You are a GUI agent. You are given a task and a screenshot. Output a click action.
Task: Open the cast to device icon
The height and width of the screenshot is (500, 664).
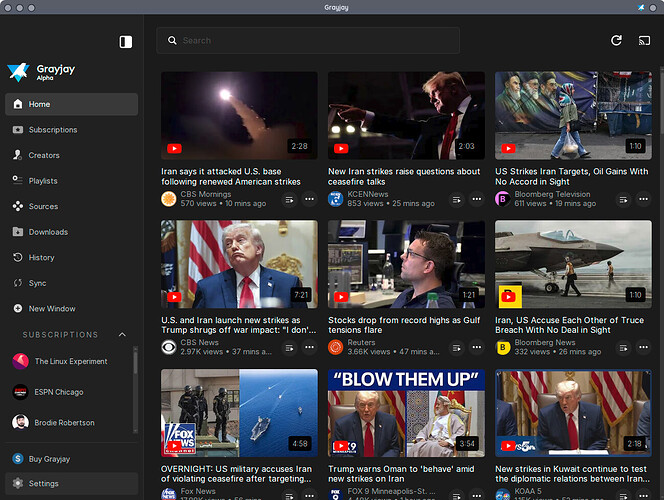pyautogui.click(x=644, y=41)
